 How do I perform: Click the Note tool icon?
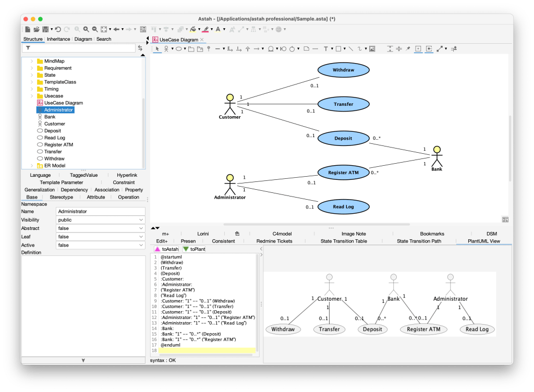pyautogui.click(x=307, y=48)
